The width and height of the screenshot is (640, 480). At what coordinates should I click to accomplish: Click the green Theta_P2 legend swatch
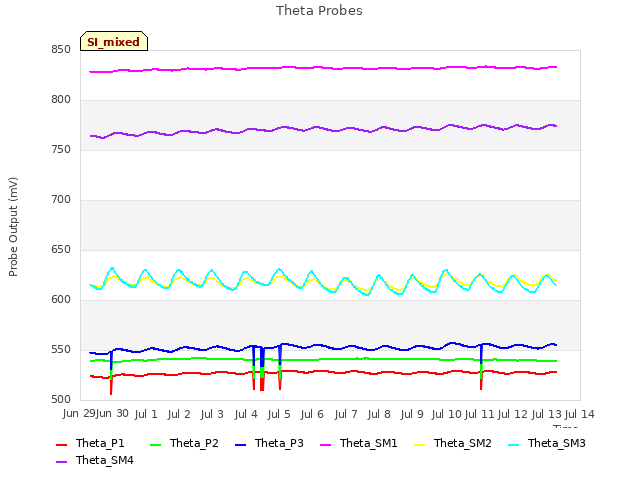(156, 444)
